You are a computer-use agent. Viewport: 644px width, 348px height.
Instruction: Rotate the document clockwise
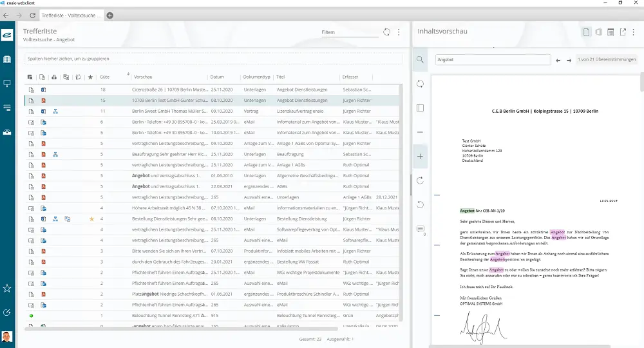pos(420,181)
